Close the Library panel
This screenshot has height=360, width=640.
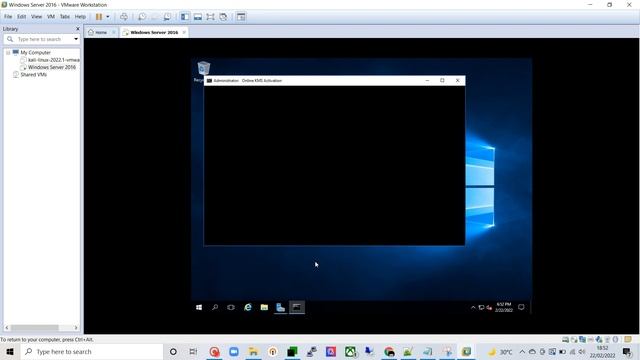point(78,29)
